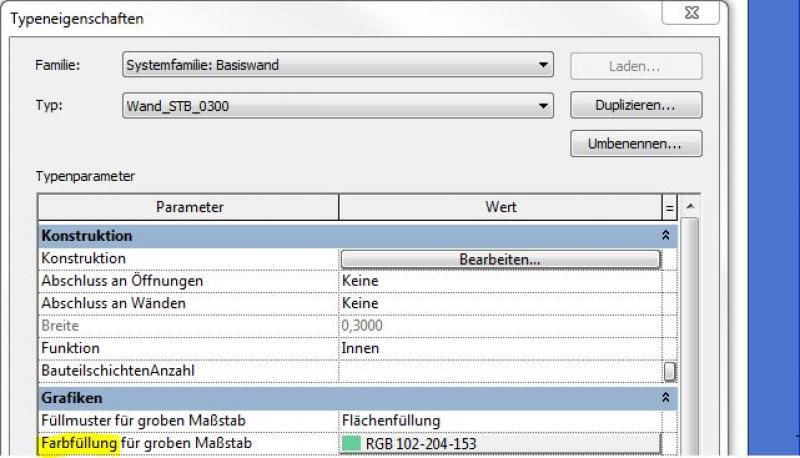Select the Abschluss an Wänden value
The image size is (800, 458).
500,303
